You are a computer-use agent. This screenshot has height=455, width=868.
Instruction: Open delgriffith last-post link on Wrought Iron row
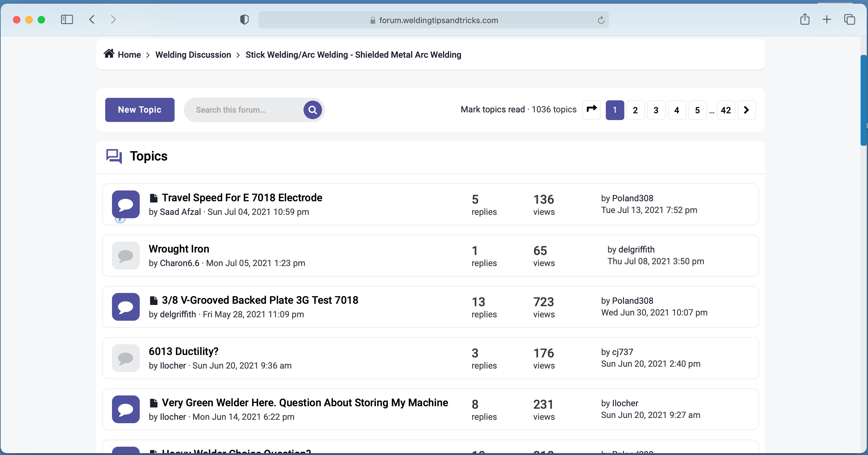[x=637, y=250]
